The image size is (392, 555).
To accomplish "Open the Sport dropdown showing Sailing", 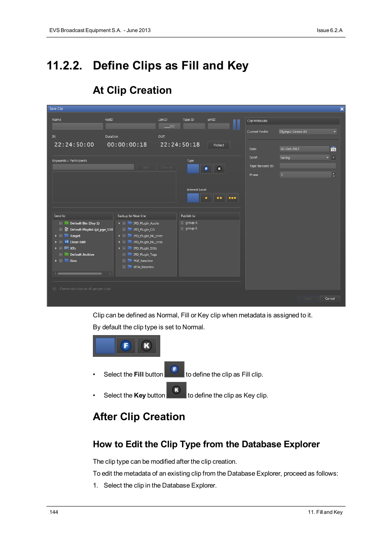I will click(x=304, y=157).
